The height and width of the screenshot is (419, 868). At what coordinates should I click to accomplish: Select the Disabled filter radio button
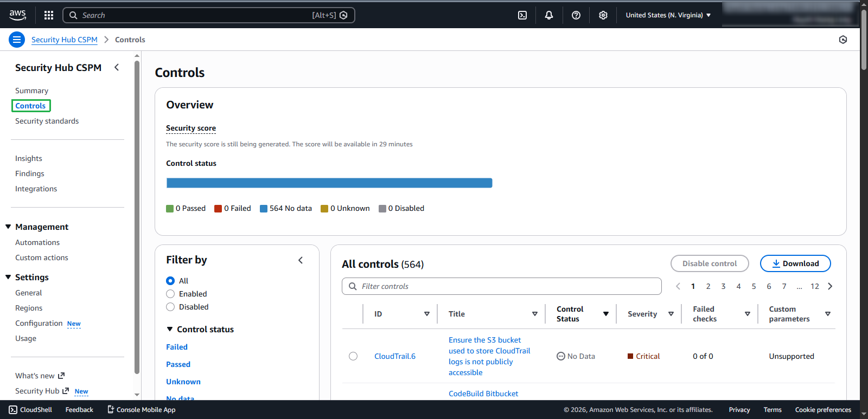(x=170, y=307)
